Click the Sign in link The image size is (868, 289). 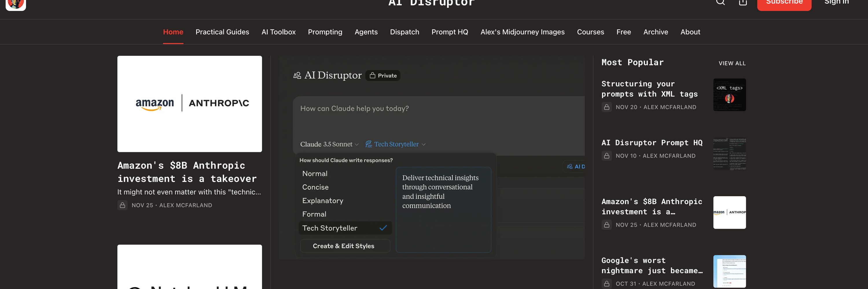836,2
